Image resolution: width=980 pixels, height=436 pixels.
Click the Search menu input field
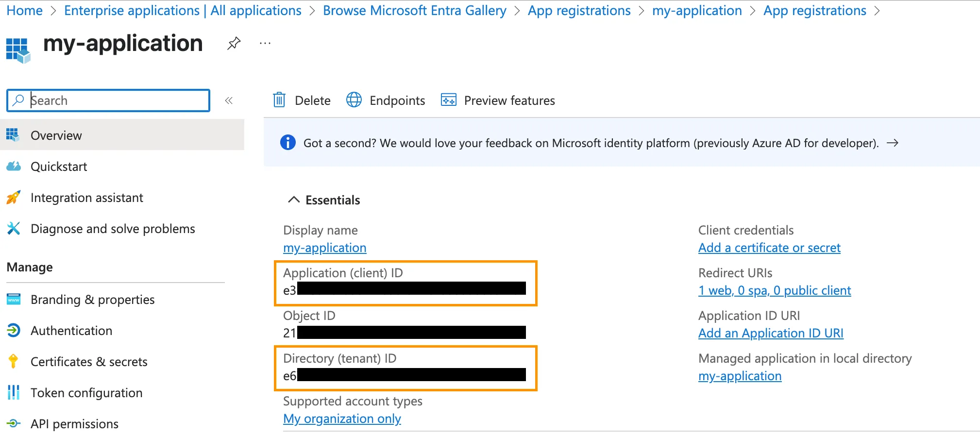(117, 101)
